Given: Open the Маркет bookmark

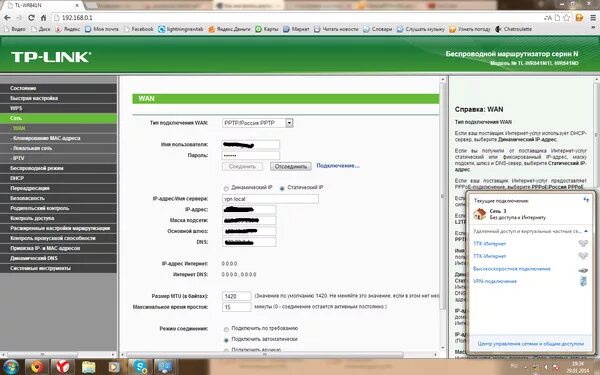Looking at the screenshot, I should (x=296, y=29).
